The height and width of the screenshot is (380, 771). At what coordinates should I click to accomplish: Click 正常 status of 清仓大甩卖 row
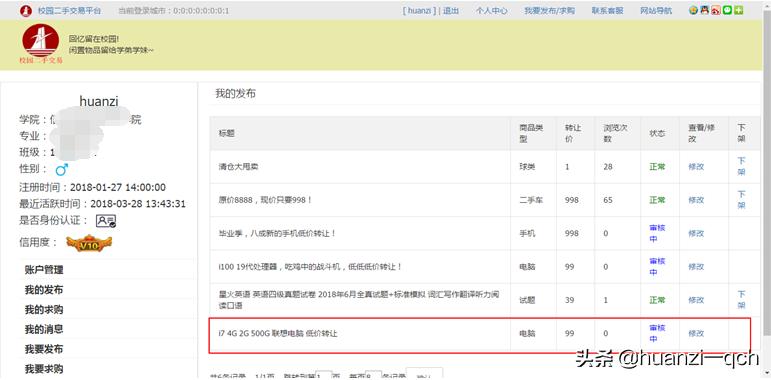[x=657, y=167]
